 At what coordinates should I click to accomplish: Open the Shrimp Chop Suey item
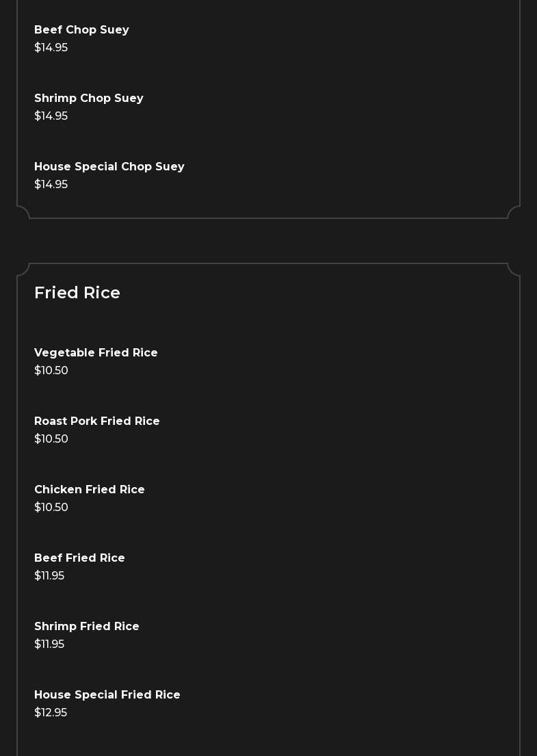(x=88, y=99)
